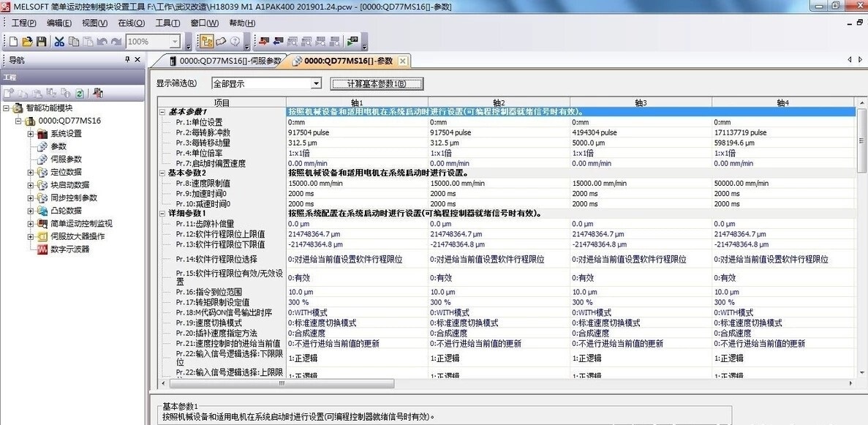Click the Cut scissors icon
868x425 pixels.
click(59, 42)
